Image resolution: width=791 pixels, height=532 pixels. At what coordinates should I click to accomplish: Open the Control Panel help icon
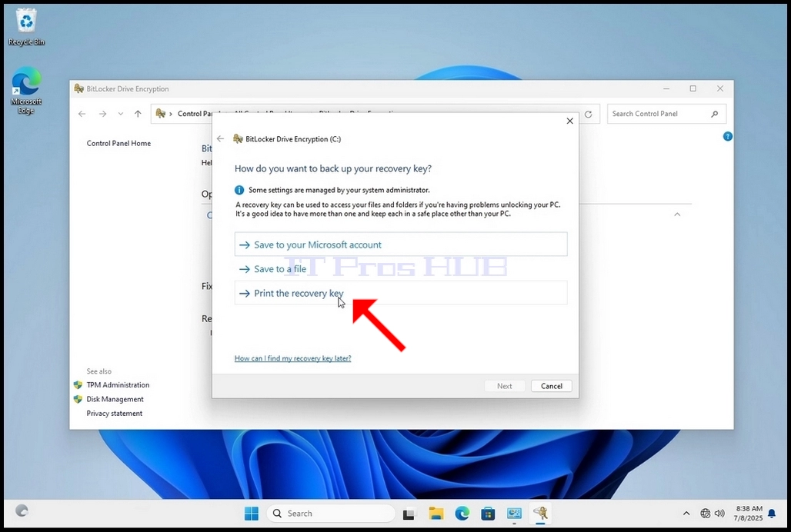[727, 137]
